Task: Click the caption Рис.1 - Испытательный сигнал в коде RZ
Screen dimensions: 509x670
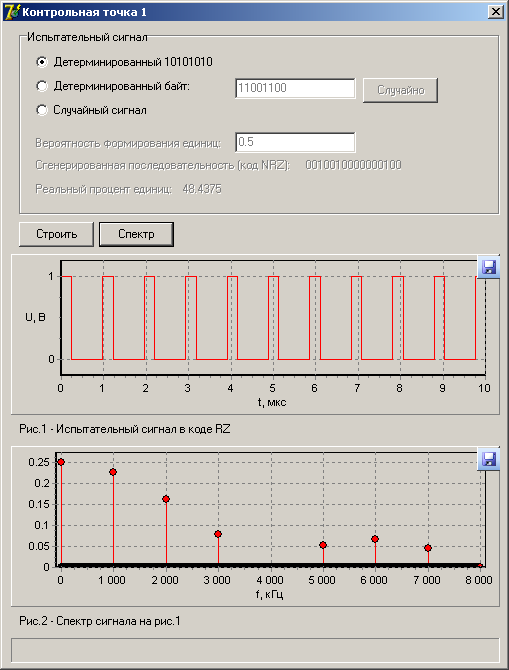Action: (125, 429)
